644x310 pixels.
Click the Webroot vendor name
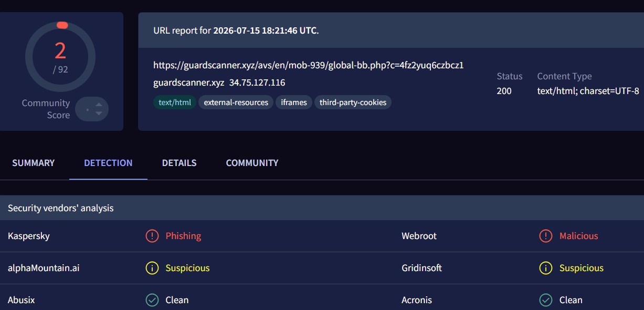click(x=419, y=236)
